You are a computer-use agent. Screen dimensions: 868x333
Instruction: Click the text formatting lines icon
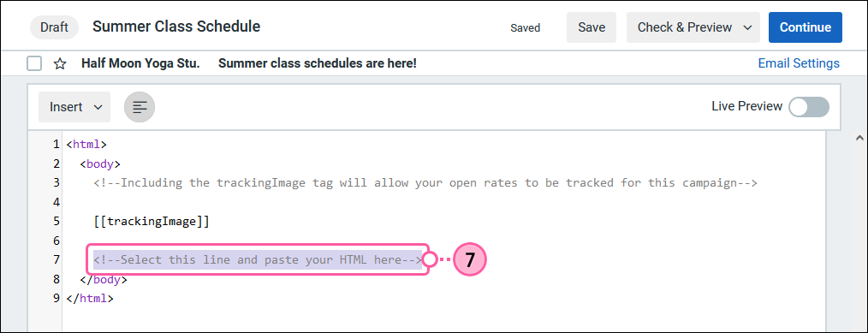[x=140, y=107]
